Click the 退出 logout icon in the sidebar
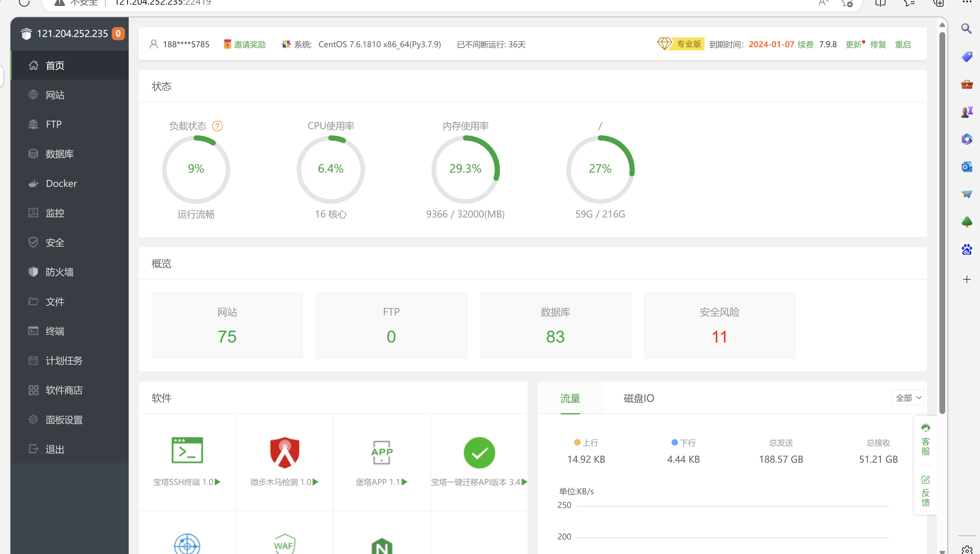The height and width of the screenshot is (554, 980). [x=33, y=449]
